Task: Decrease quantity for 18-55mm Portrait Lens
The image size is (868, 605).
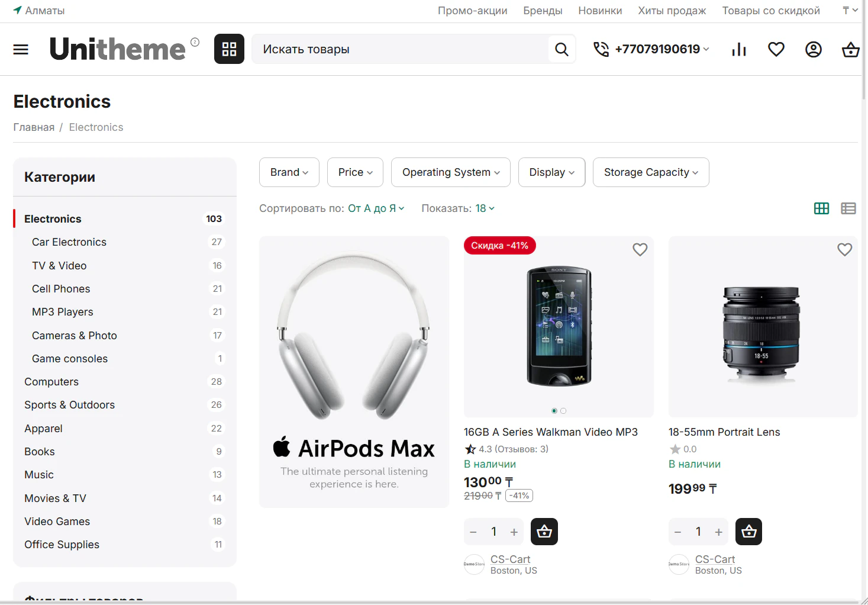Action: (x=678, y=532)
